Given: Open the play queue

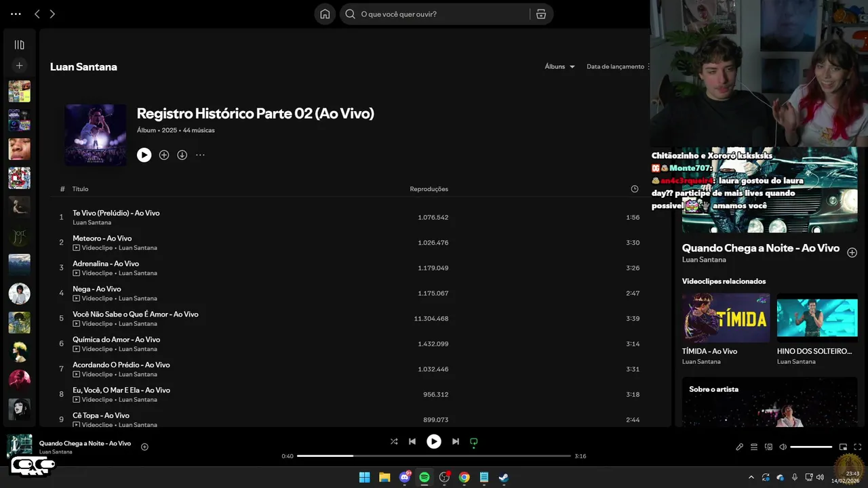Looking at the screenshot, I should click(755, 447).
